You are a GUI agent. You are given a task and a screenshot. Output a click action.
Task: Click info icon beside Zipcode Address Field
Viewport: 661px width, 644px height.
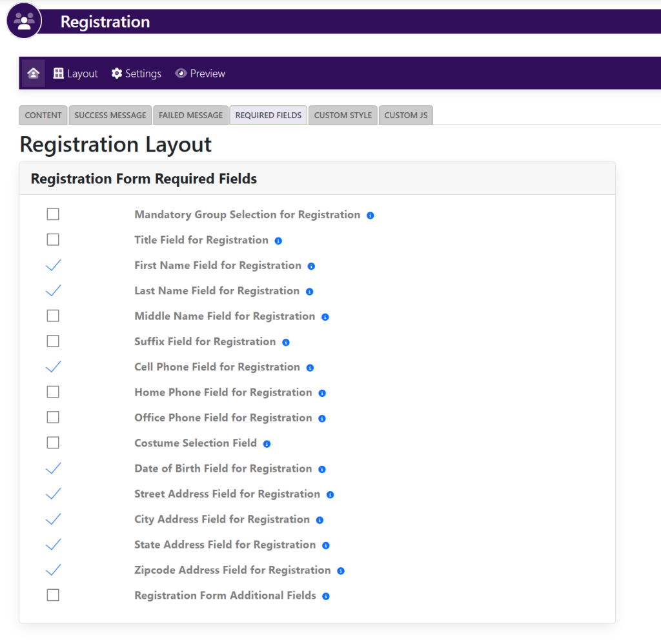coord(341,571)
